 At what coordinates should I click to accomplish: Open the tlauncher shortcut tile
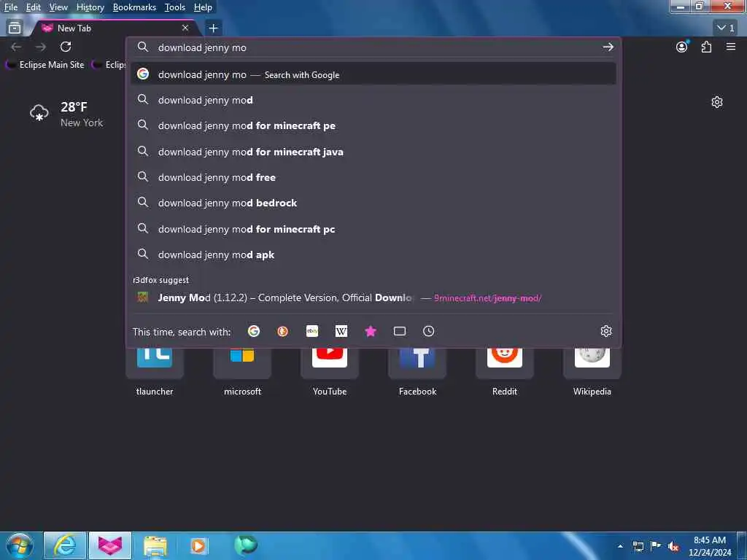(x=155, y=372)
